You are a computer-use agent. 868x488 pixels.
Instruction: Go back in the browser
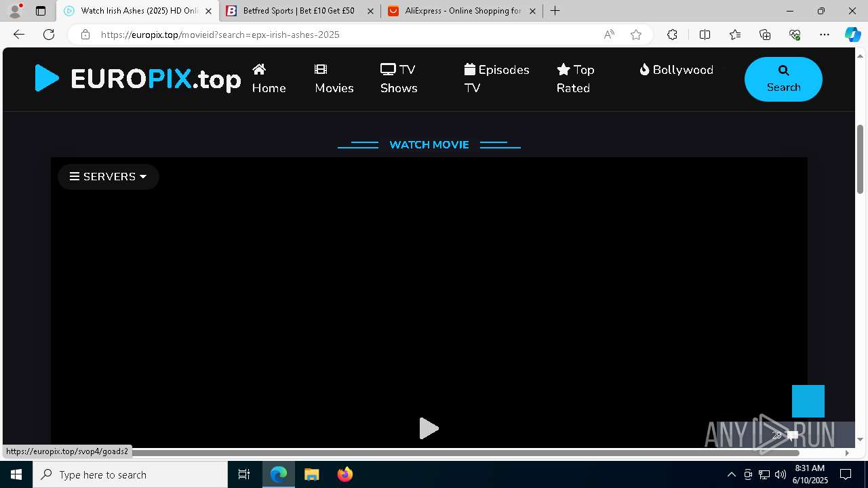(19, 35)
